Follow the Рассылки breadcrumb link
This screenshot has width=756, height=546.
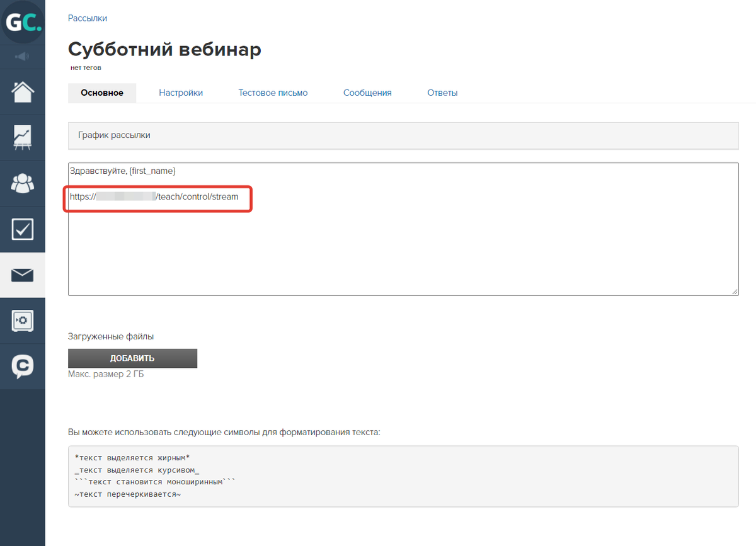click(88, 18)
